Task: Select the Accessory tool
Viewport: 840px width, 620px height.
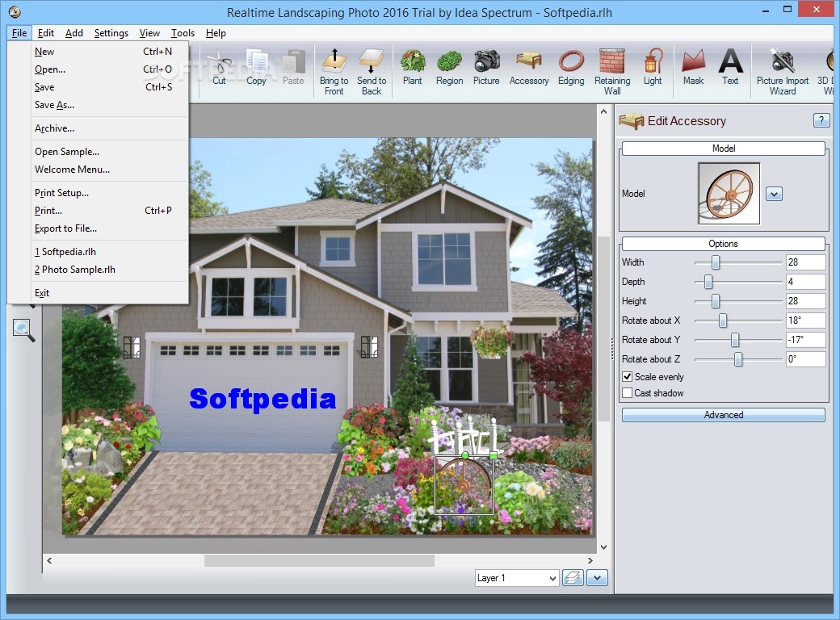Action: click(529, 68)
